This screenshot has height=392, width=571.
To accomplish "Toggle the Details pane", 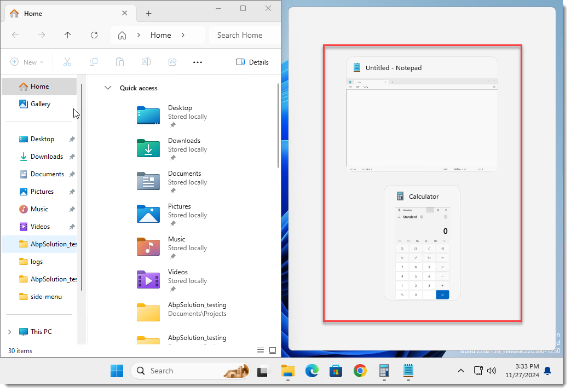I will tap(252, 62).
